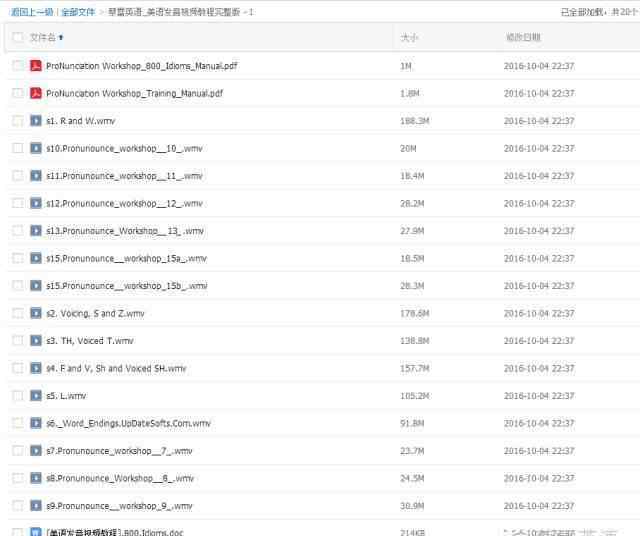Toggle the select-all checkbox in header
Viewport: 640px width, 536px height.
click(17, 38)
